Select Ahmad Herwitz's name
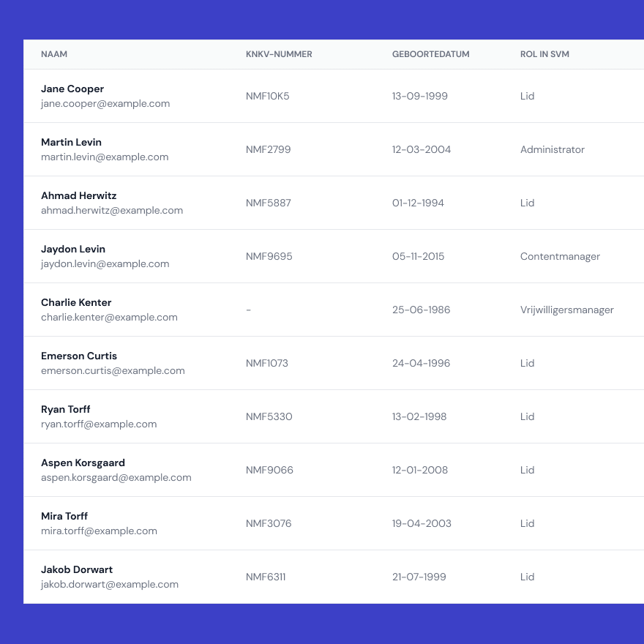 pyautogui.click(x=78, y=196)
